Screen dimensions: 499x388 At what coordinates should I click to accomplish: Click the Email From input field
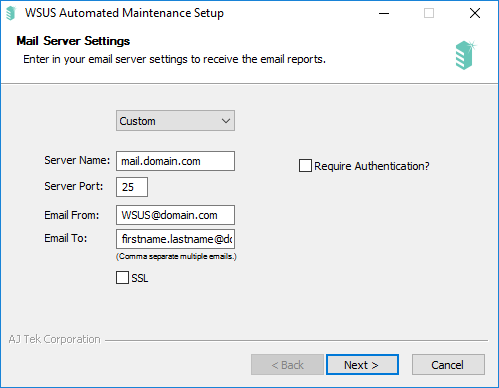tap(175, 215)
